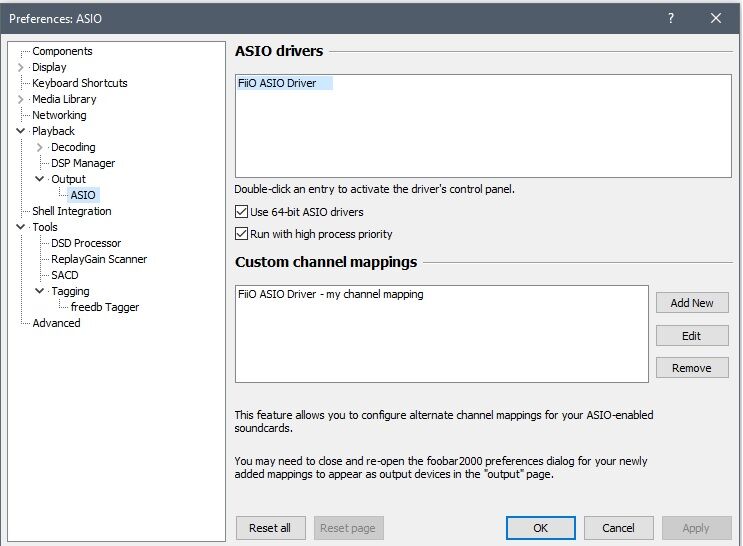The width and height of the screenshot is (743, 546).
Task: Close the Preferences ASIO dialog
Action: click(x=716, y=18)
